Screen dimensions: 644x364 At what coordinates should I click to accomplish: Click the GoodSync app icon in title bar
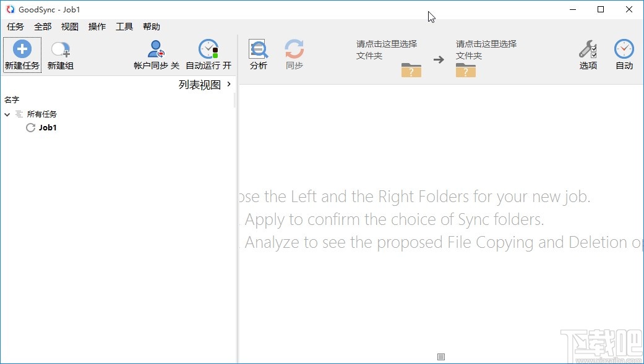[x=11, y=9]
